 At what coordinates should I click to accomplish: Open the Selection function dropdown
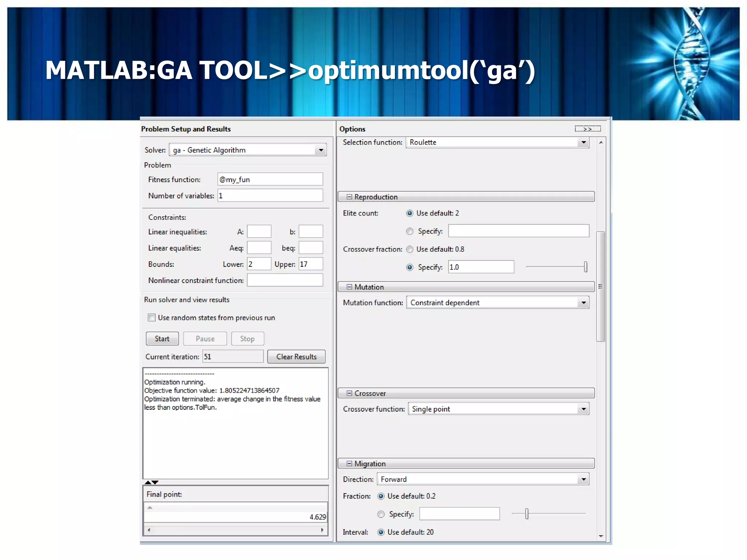[x=584, y=142]
